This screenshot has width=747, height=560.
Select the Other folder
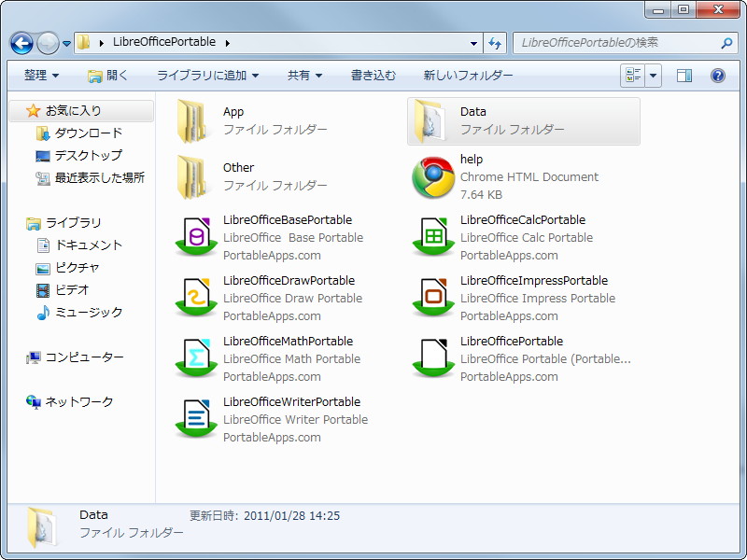coord(196,175)
